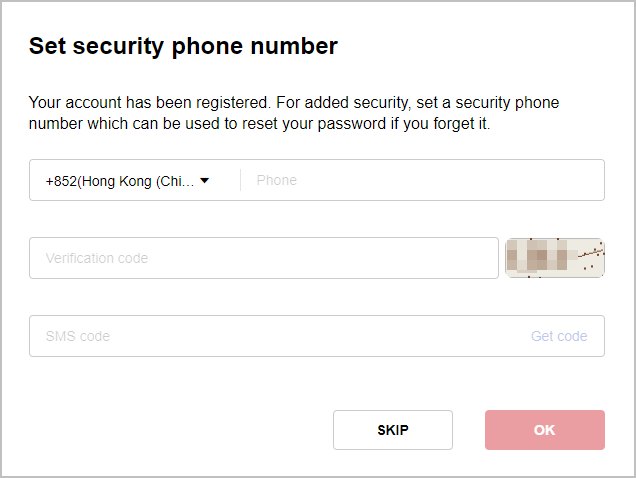Click the 'Your account has been registered' description text
This screenshot has width=636, height=478.
tap(294, 113)
